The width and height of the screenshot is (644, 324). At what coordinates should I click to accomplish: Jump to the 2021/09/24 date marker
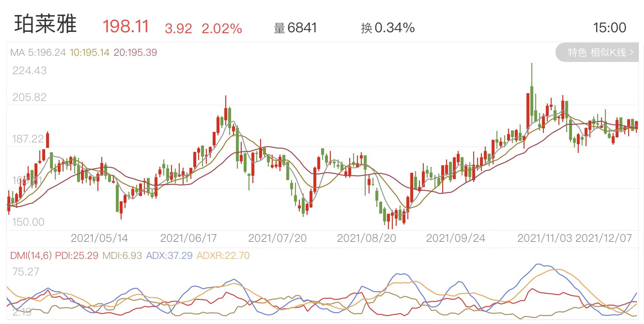pos(455,238)
